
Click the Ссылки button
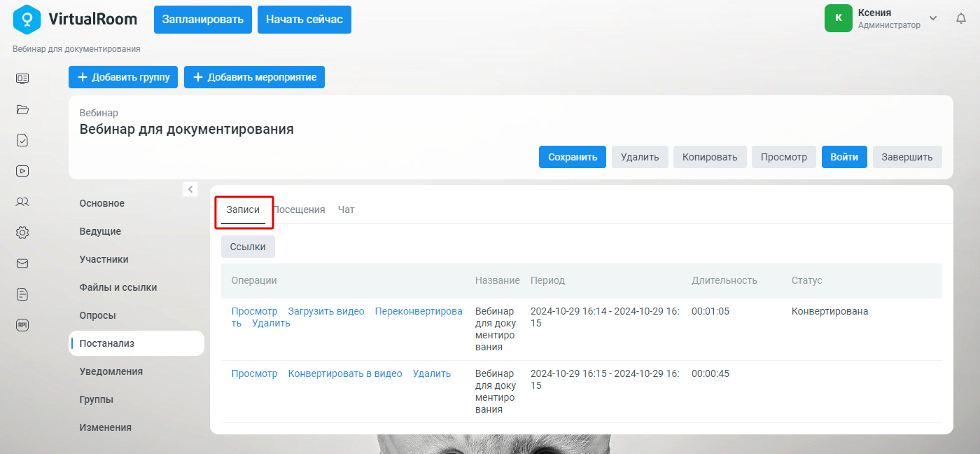(248, 247)
